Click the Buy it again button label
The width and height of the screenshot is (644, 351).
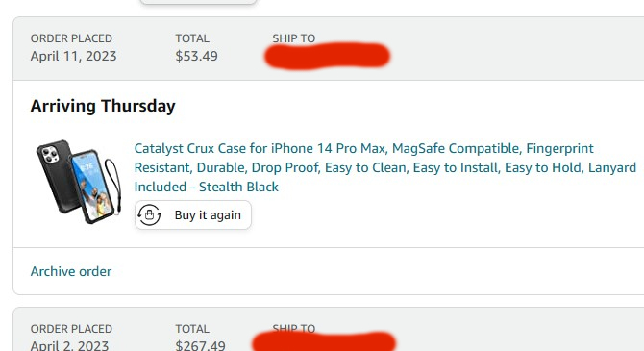point(208,215)
